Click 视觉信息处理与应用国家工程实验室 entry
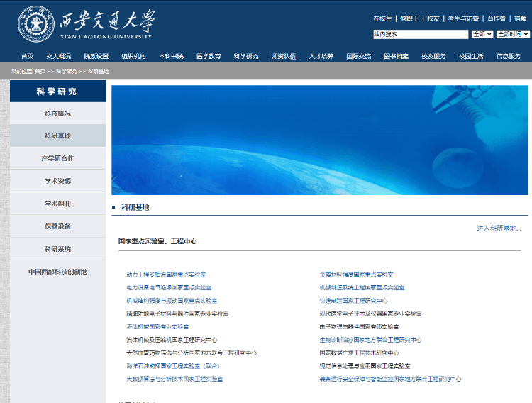This screenshot has height=403, width=532. [365, 366]
